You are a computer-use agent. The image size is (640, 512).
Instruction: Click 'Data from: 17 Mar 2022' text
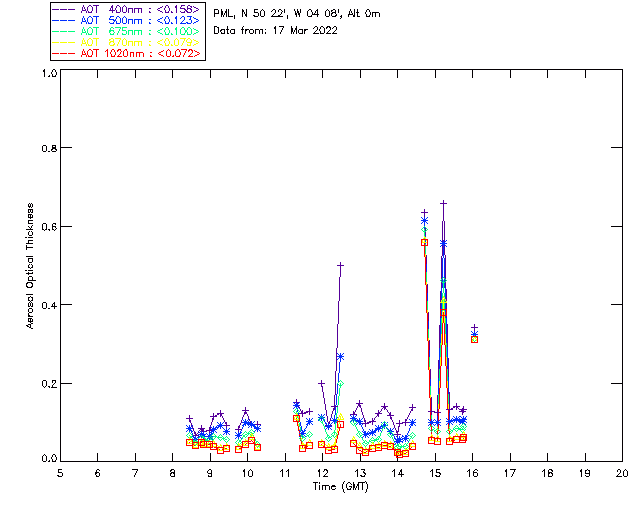pyautogui.click(x=276, y=31)
